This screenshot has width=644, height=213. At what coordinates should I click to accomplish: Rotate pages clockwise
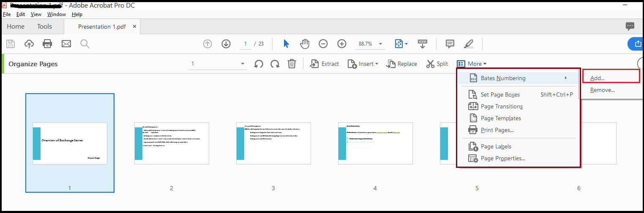coord(275,64)
